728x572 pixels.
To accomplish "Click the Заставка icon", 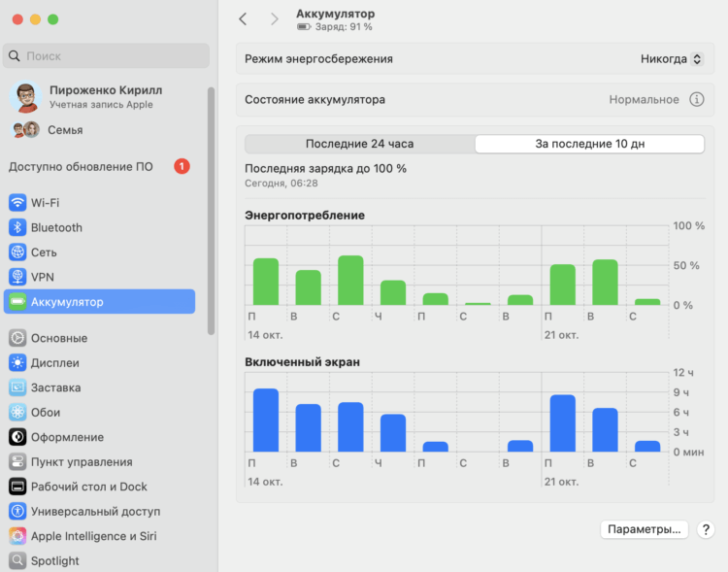I will (17, 387).
